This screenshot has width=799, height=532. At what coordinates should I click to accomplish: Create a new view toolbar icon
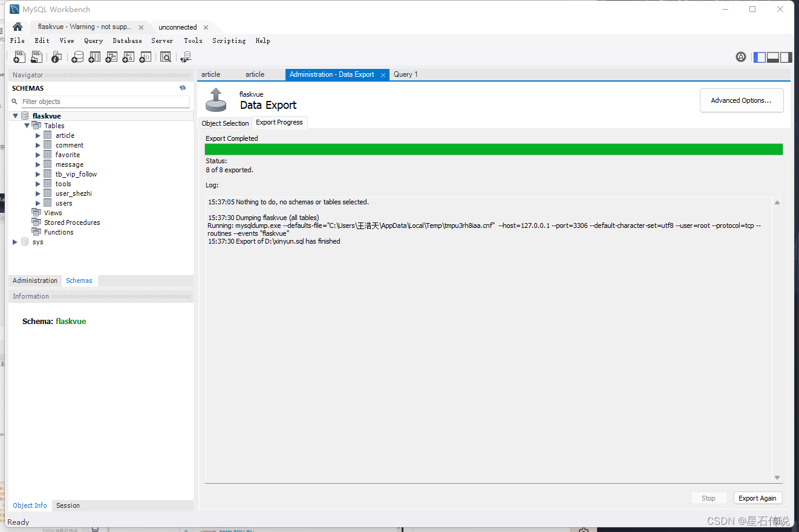tap(111, 57)
